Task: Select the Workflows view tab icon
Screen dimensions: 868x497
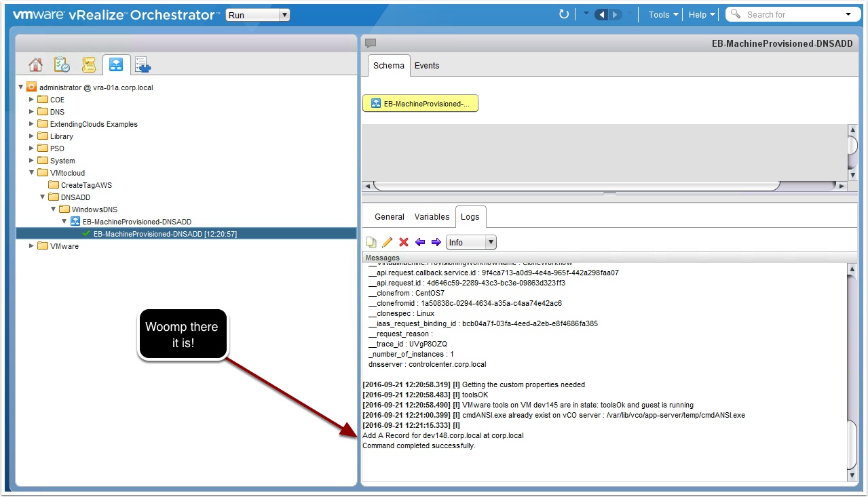Action: (116, 64)
